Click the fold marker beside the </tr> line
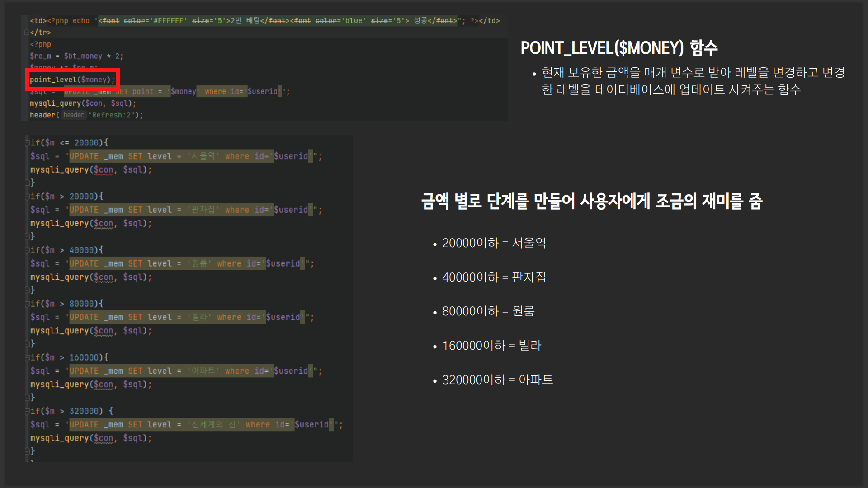This screenshot has height=488, width=868. pos(27,33)
